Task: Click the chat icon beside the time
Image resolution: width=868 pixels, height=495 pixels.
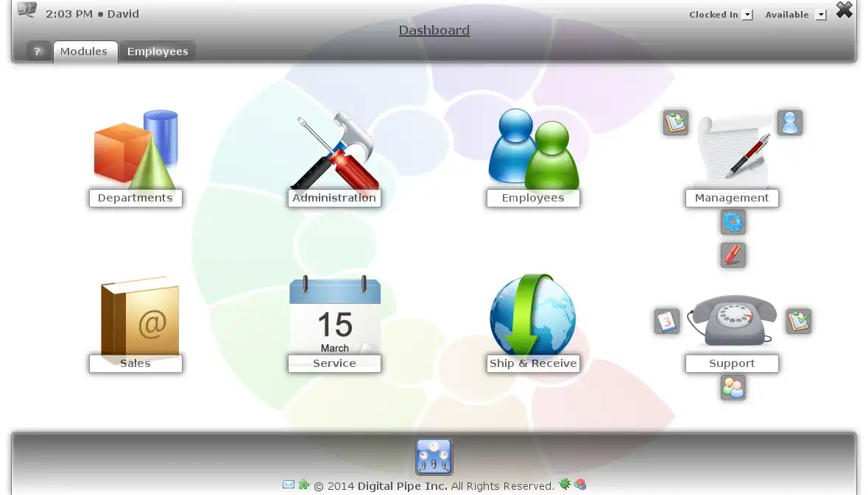Action: [27, 10]
